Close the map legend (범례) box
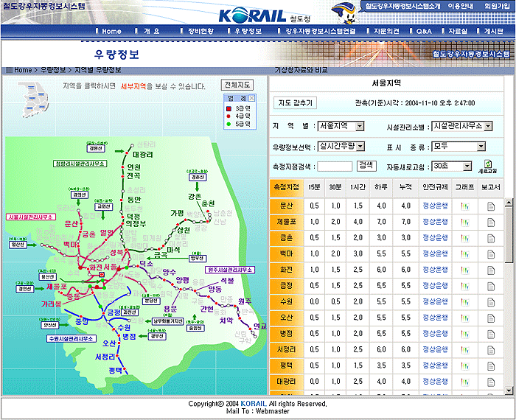The image size is (516, 420). tap(251, 98)
